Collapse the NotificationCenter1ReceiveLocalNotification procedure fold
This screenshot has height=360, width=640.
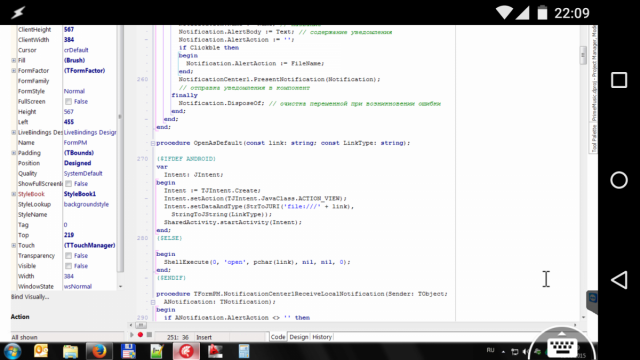click(153, 302)
